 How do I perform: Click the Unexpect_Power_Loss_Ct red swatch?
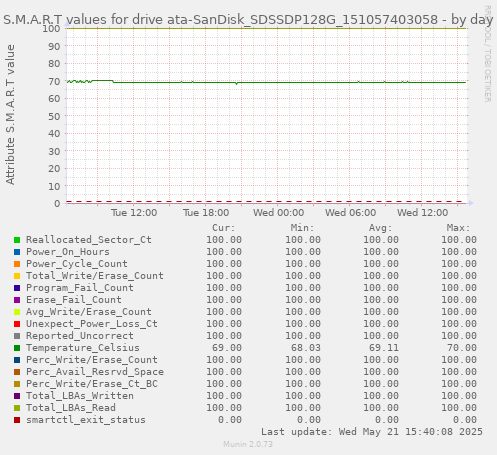pyautogui.click(x=17, y=324)
